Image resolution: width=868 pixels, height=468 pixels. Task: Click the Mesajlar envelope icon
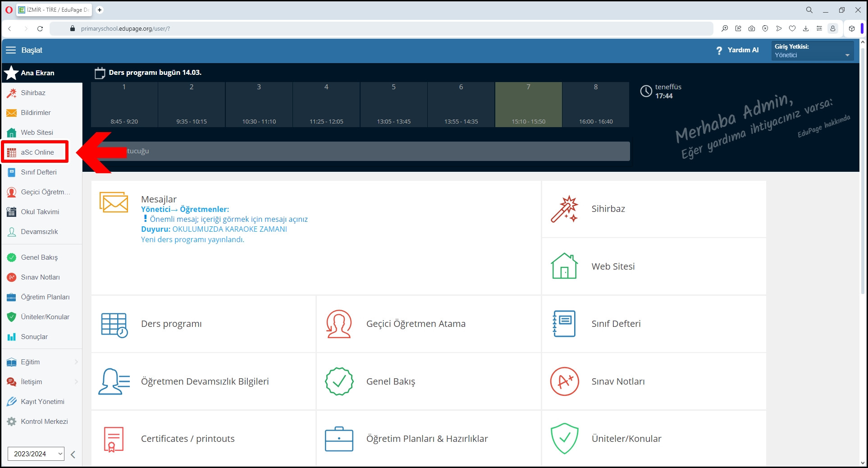(114, 202)
